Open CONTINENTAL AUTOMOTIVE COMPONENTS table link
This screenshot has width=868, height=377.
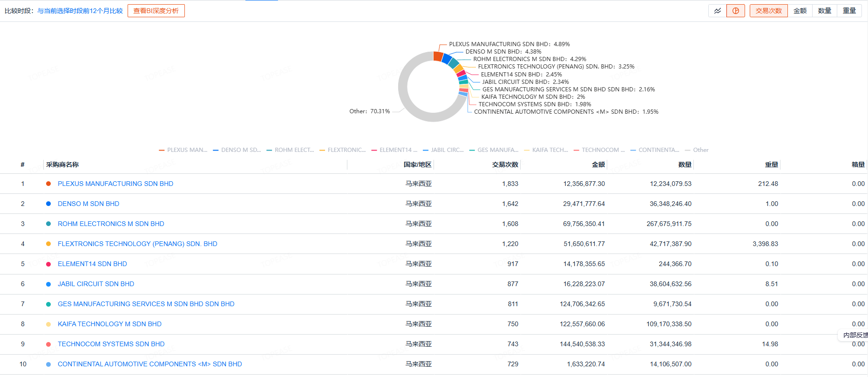(150, 364)
